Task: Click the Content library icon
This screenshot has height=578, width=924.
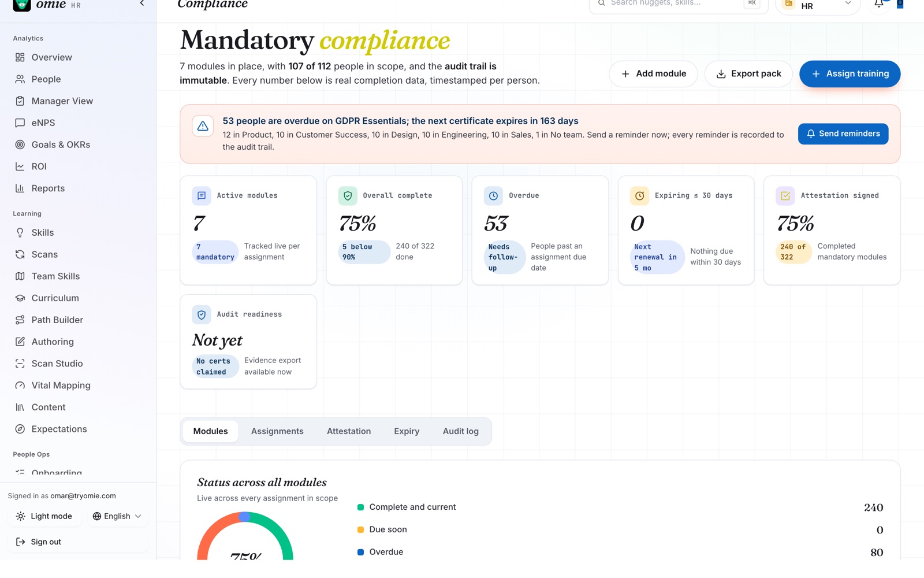Action: 20,407
